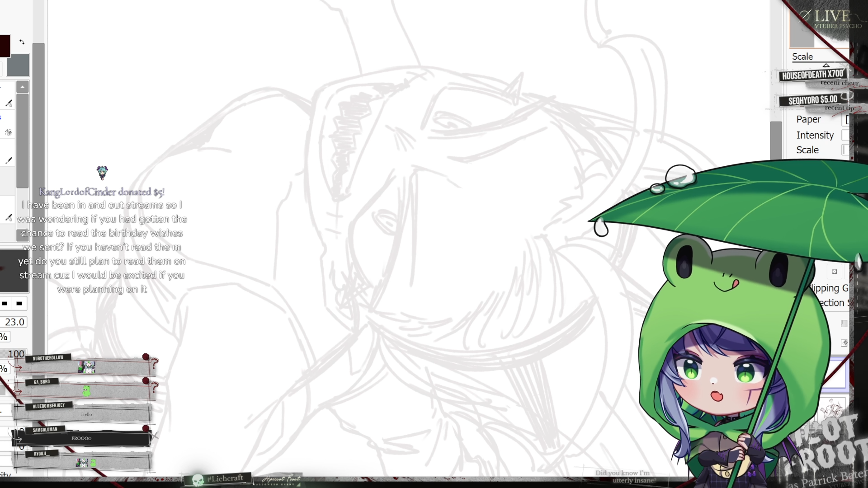
Task: Click the right panel vertical scrollbar
Action: pyautogui.click(x=776, y=140)
